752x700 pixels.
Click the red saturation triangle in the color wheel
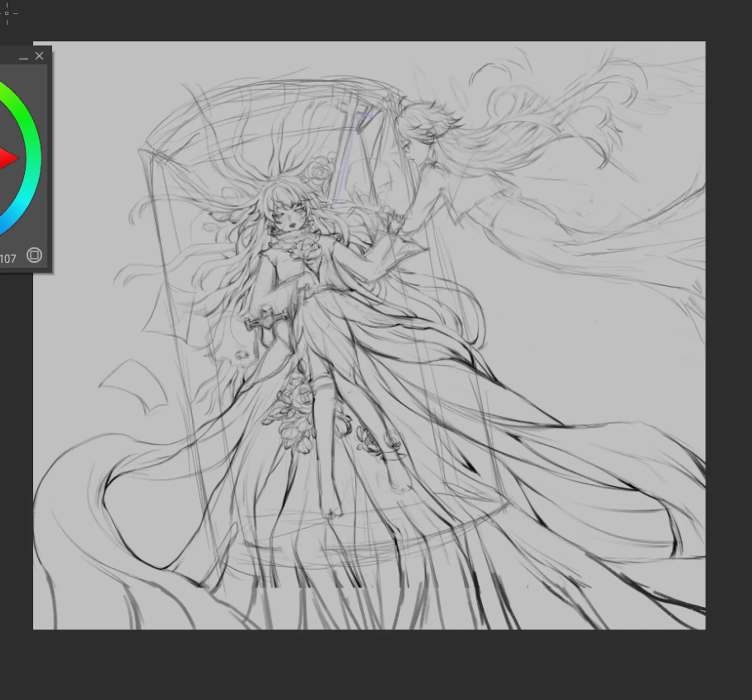[8, 159]
